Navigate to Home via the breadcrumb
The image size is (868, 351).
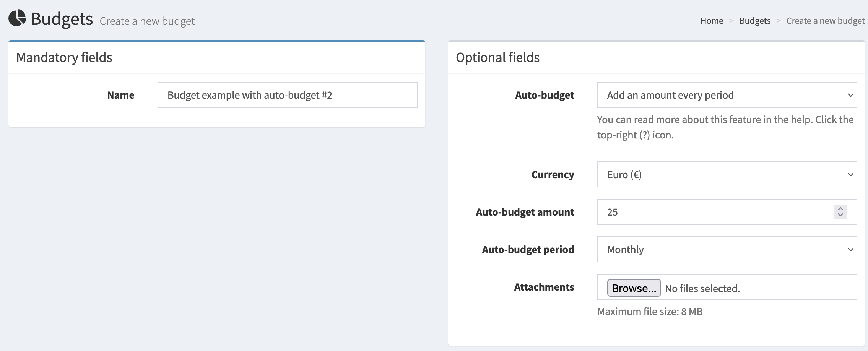[x=712, y=20]
